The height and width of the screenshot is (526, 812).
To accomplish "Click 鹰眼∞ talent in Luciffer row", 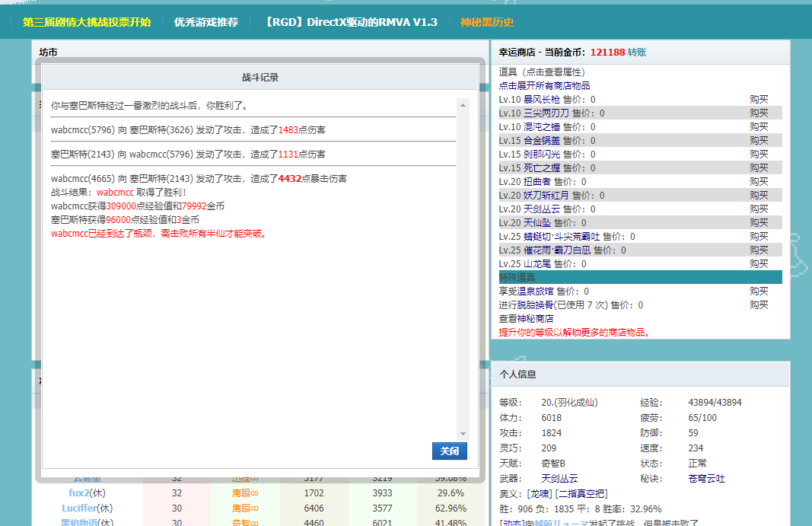I will pyautogui.click(x=245, y=508).
